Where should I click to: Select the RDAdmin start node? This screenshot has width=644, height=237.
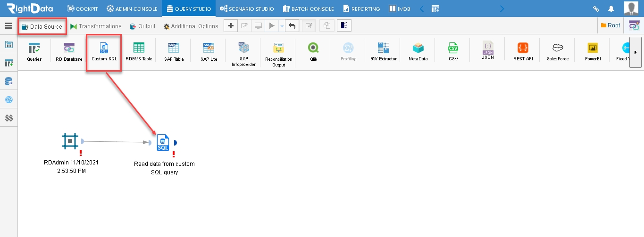pos(70,141)
